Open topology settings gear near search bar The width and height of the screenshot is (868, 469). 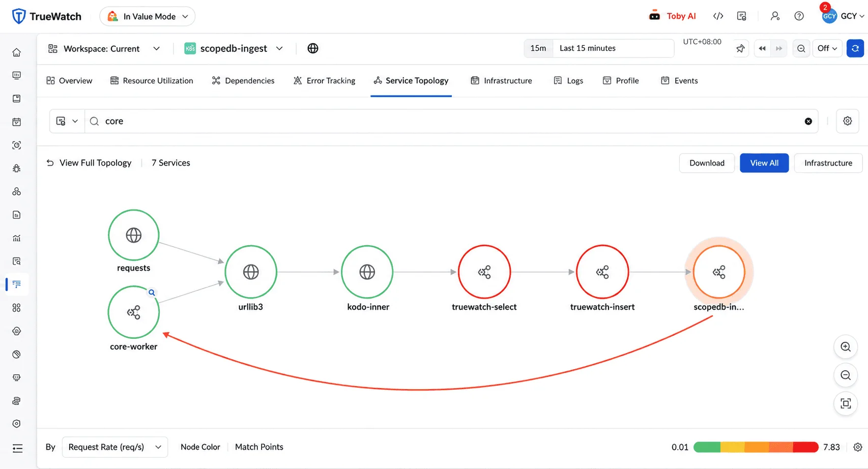tap(848, 121)
